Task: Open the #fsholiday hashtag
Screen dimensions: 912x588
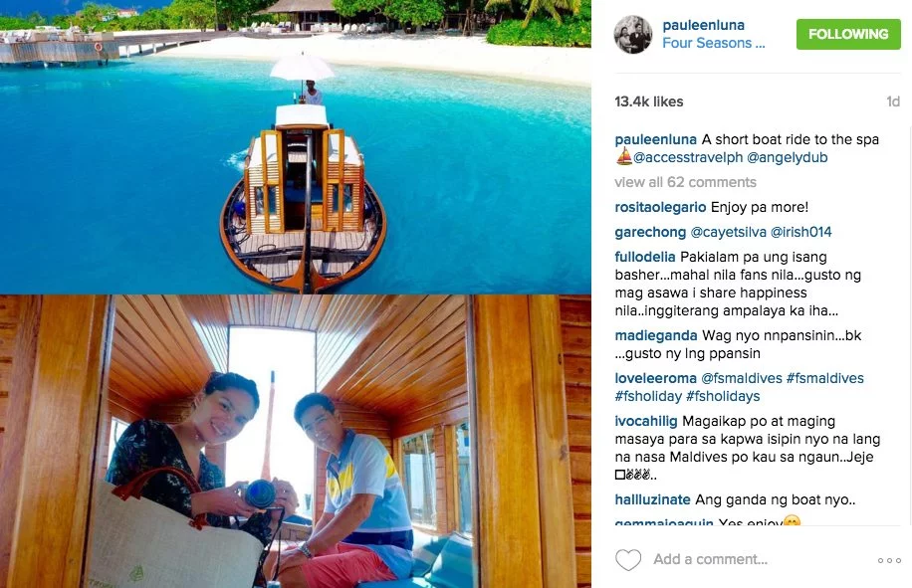Action: point(648,396)
